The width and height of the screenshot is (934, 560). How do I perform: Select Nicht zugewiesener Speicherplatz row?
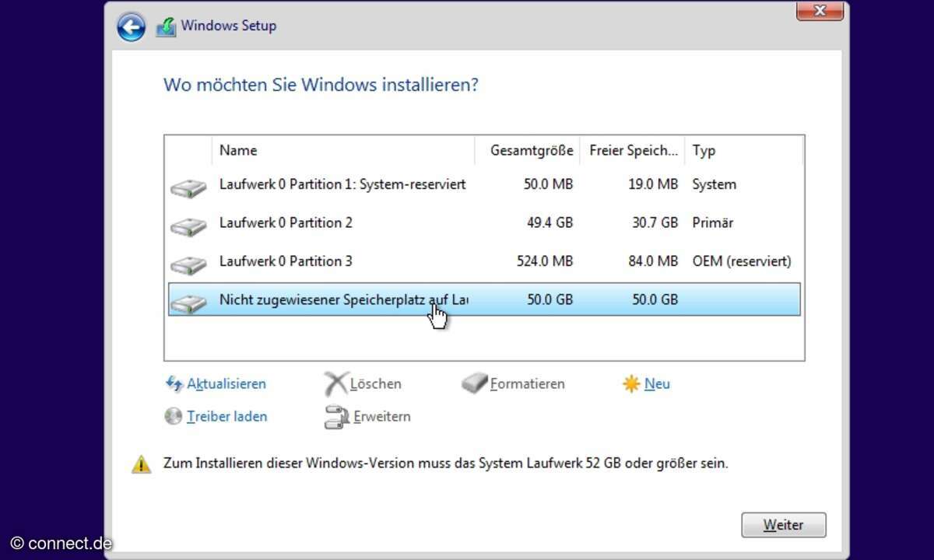484,299
